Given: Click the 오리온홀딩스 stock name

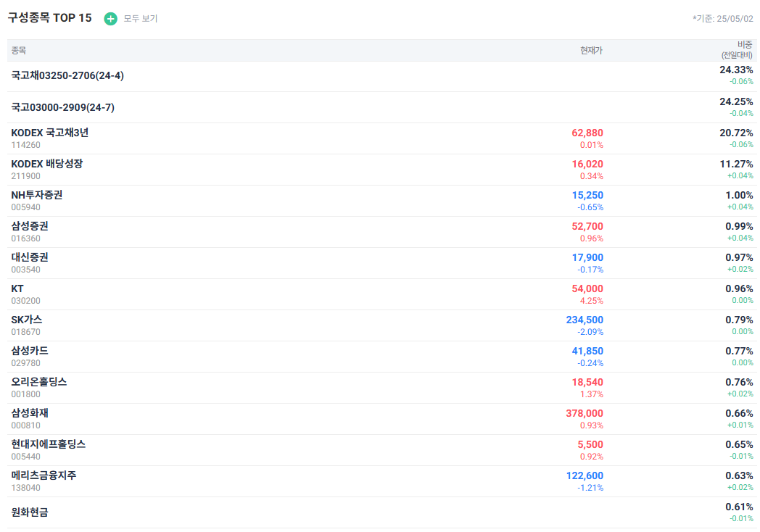Looking at the screenshot, I should [39, 382].
